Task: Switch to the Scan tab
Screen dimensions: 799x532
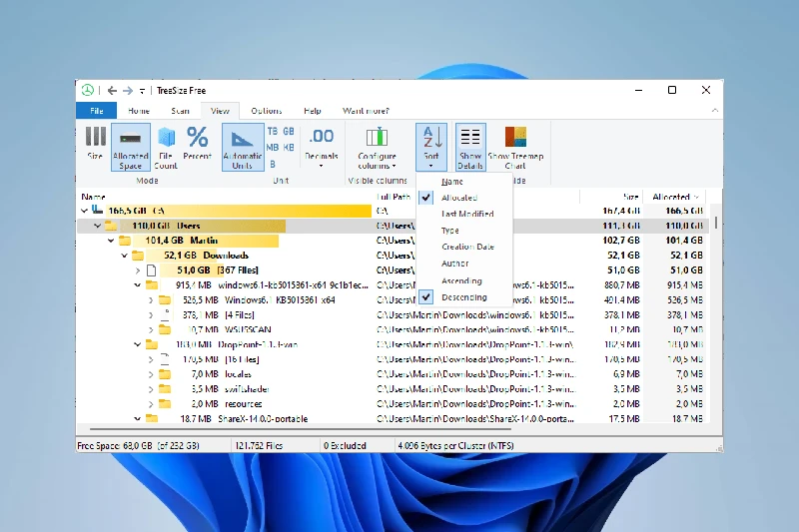Action: [x=180, y=111]
